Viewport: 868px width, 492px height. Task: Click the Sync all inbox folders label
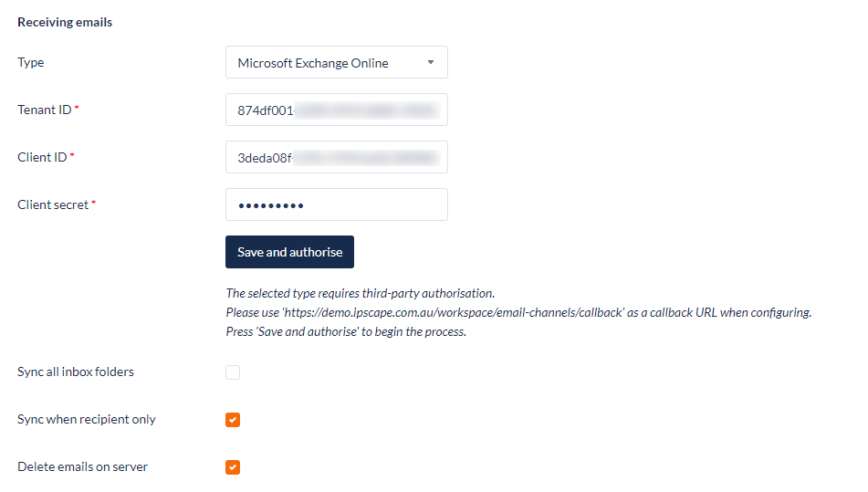[x=76, y=372]
